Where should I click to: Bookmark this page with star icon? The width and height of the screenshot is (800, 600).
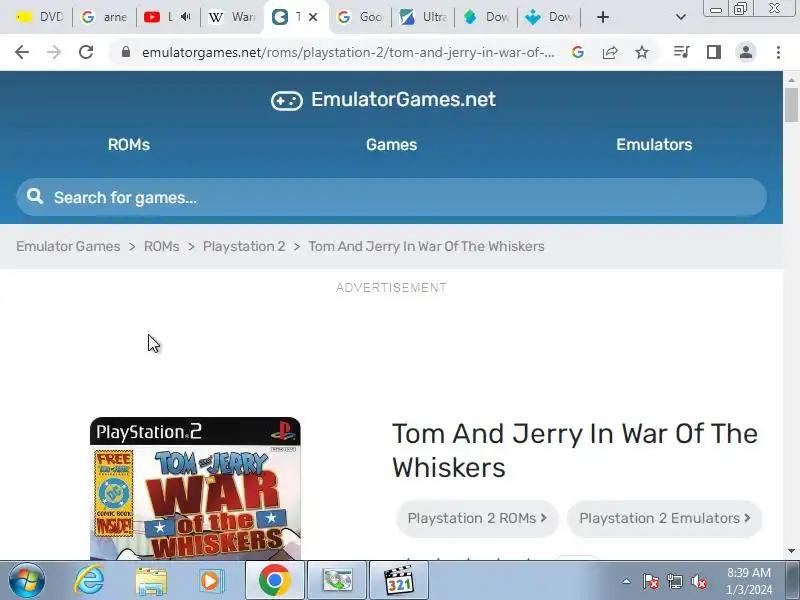click(x=642, y=52)
